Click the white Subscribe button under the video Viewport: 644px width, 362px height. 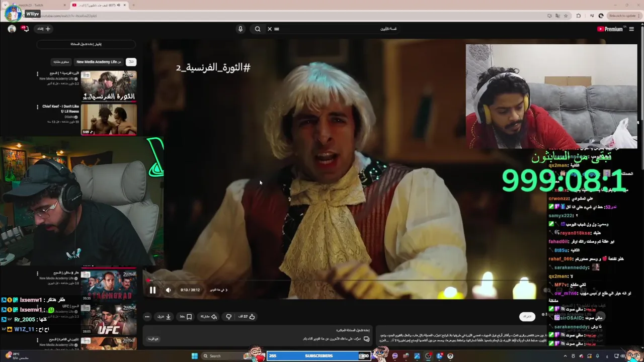[x=527, y=316]
